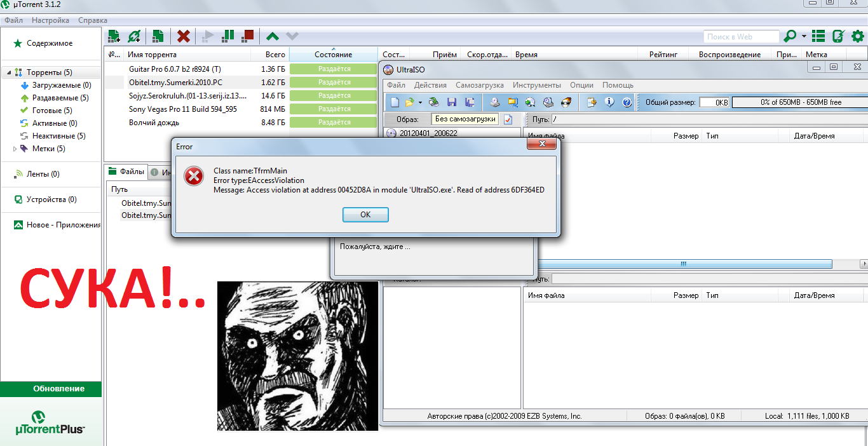Click the UltraISO New image icon
The width and height of the screenshot is (868, 446).
click(x=395, y=102)
